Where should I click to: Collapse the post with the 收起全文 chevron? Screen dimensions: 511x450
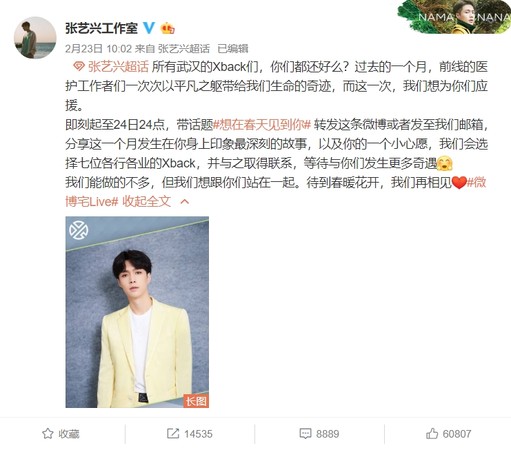click(184, 202)
